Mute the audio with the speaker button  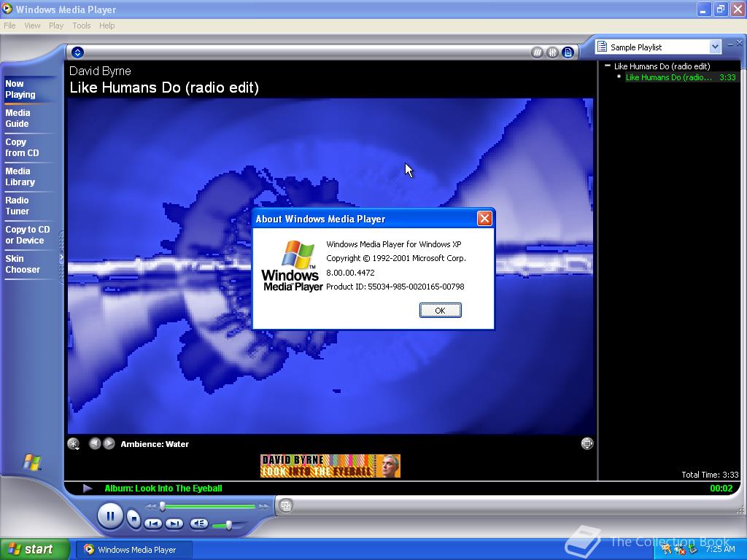click(198, 524)
